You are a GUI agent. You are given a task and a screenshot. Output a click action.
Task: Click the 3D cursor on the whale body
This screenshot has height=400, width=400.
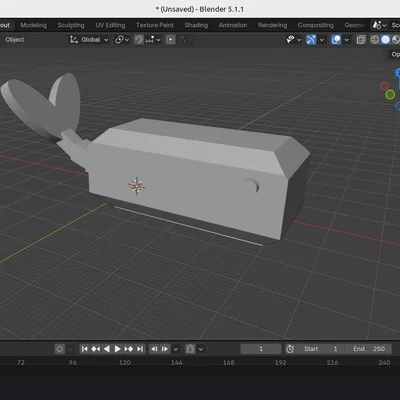[137, 186]
